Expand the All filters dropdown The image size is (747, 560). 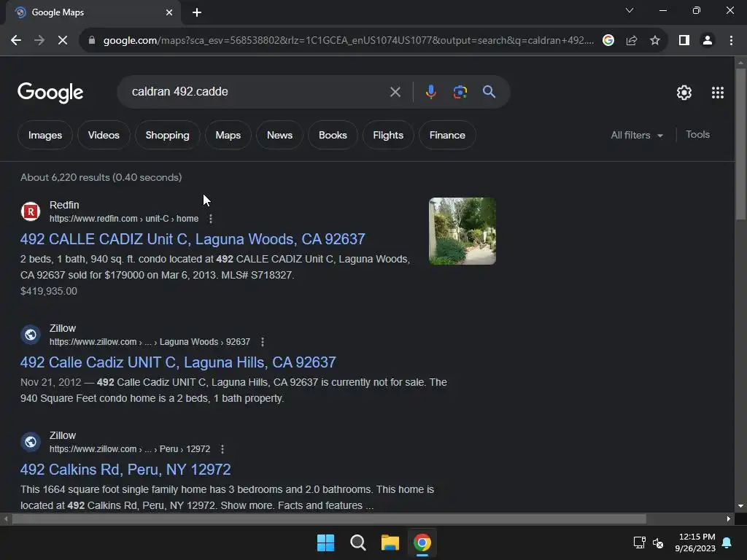click(636, 135)
